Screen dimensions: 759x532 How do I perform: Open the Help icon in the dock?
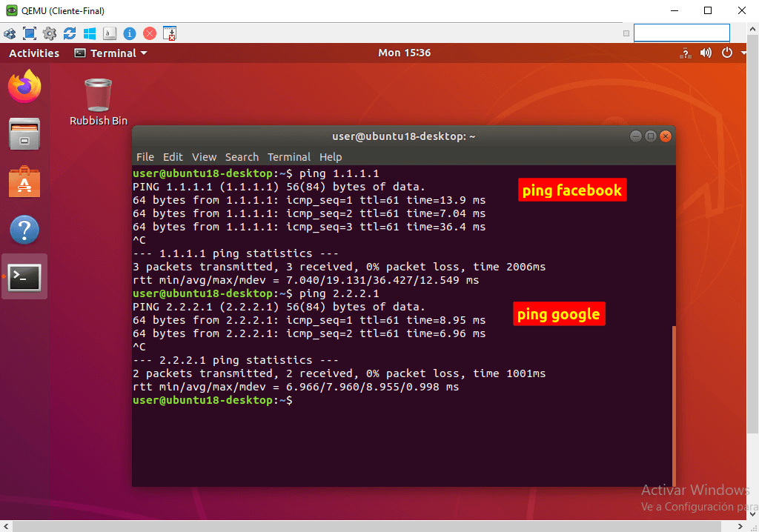pyautogui.click(x=24, y=230)
